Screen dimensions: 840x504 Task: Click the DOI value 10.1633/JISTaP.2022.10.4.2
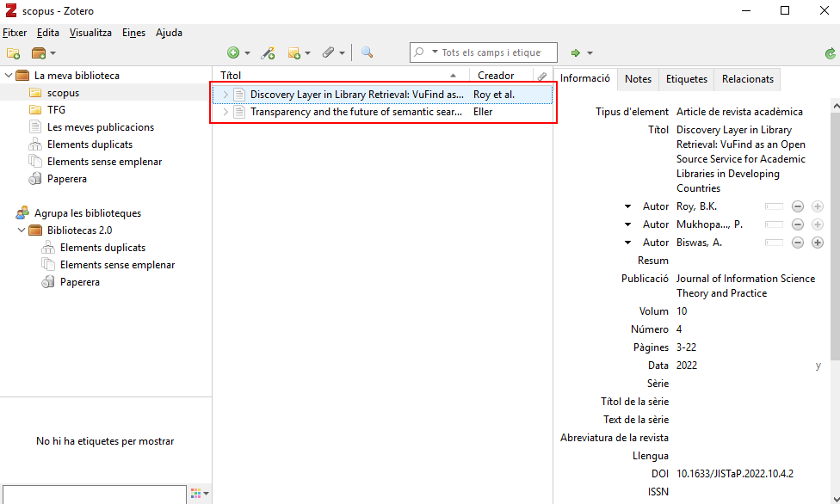(734, 474)
